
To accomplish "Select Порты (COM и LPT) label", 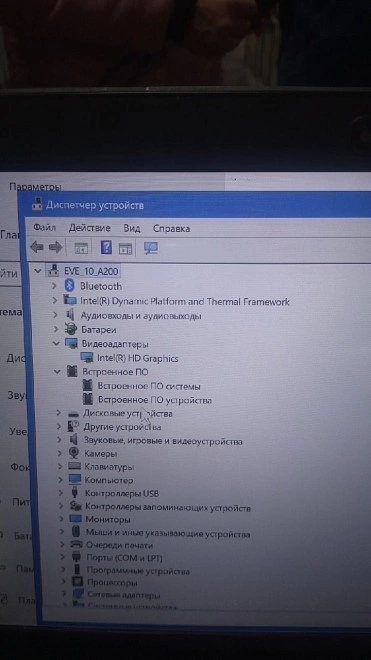I will click(x=124, y=559).
